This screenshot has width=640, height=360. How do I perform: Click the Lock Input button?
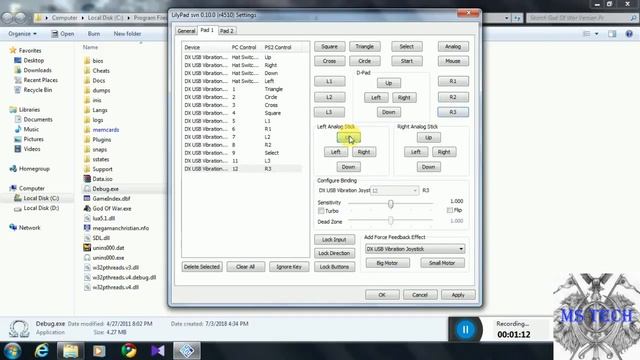coord(334,240)
